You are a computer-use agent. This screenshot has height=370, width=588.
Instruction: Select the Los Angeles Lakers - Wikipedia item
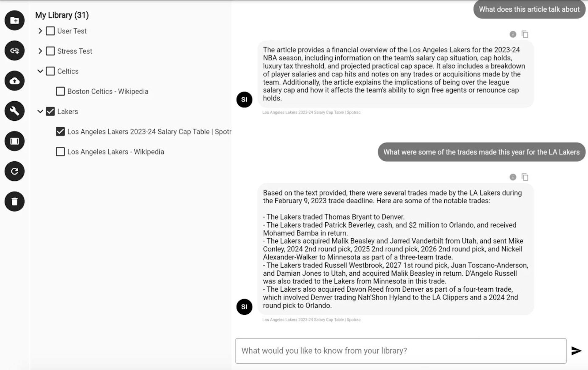[60, 151]
